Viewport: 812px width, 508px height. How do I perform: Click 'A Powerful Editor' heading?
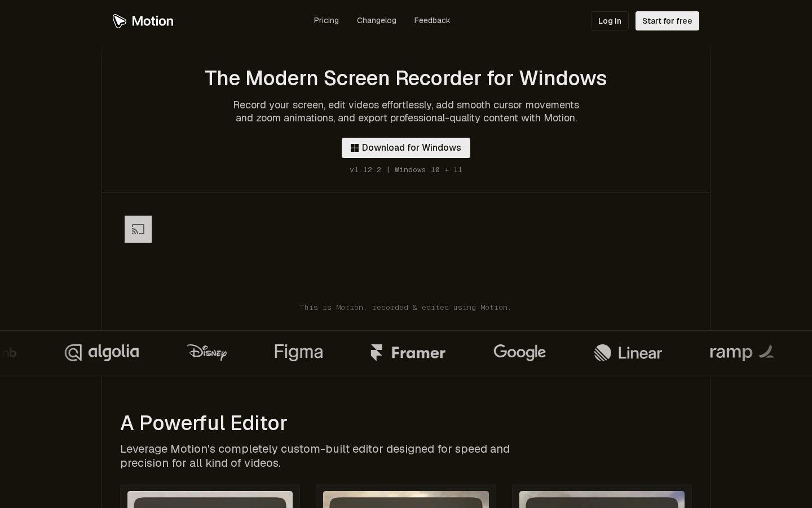(x=204, y=423)
